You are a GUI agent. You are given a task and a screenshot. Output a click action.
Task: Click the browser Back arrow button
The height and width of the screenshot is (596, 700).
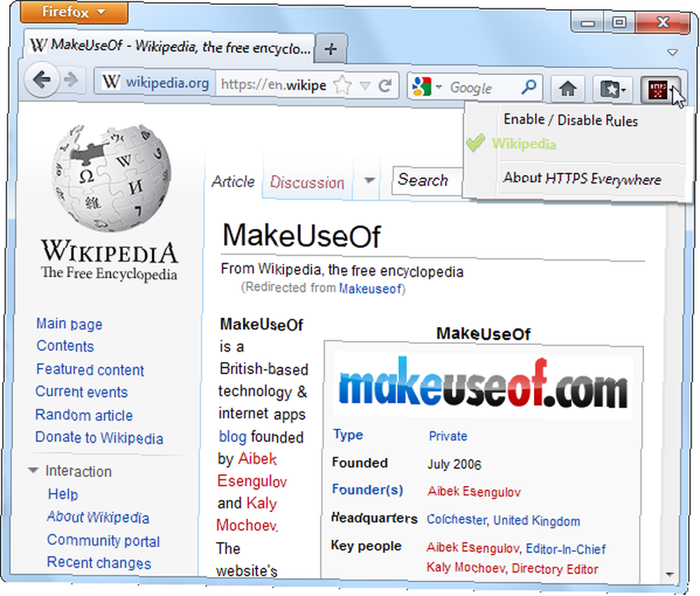(41, 81)
